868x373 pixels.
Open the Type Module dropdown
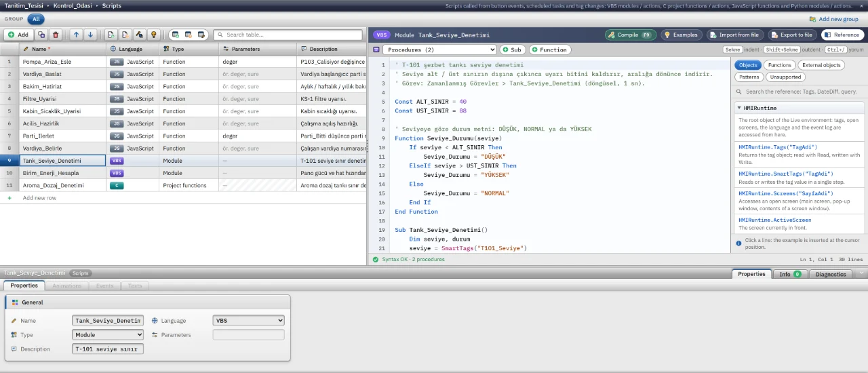[x=108, y=335]
